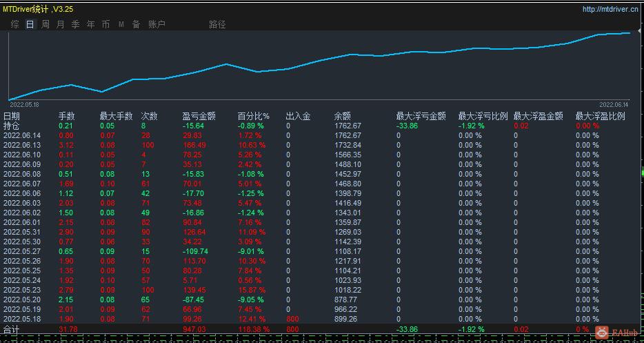The image size is (644, 343).
Task: Click the -109.74 loss value
Action: [196, 251]
